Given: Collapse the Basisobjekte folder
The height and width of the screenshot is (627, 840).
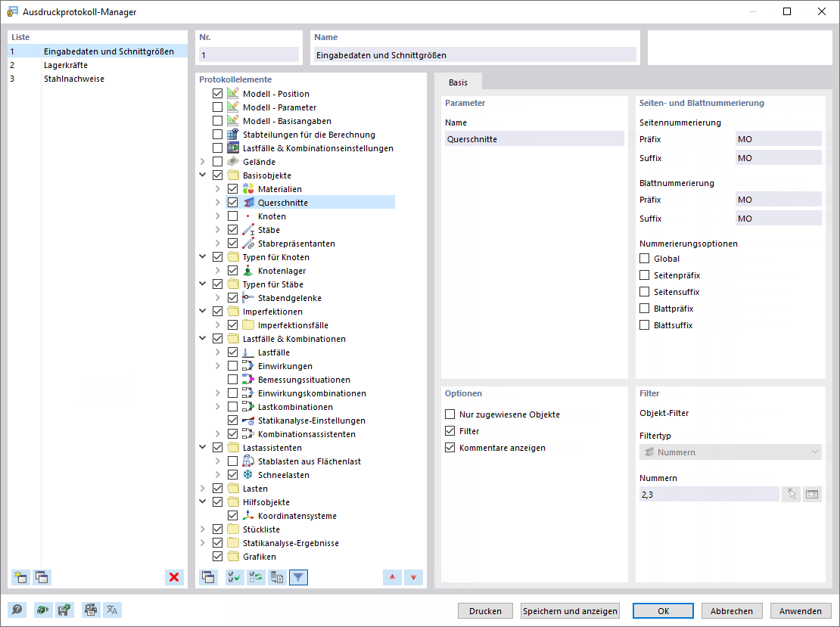Looking at the screenshot, I should tap(203, 175).
